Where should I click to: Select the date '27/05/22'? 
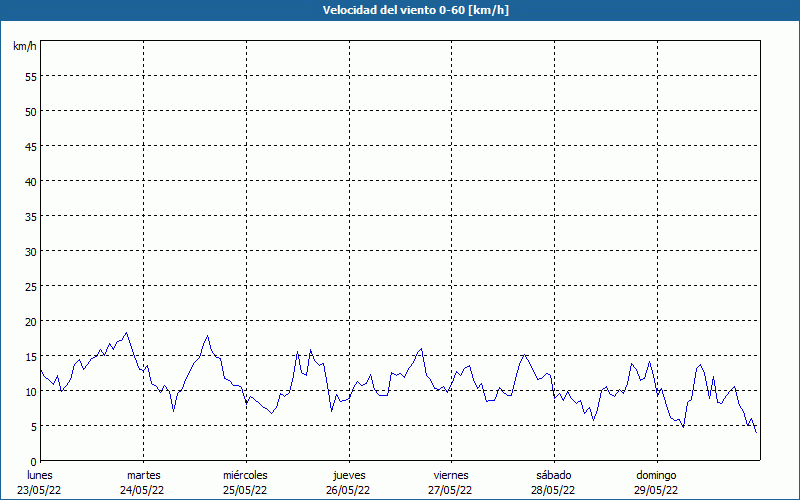tap(451, 490)
